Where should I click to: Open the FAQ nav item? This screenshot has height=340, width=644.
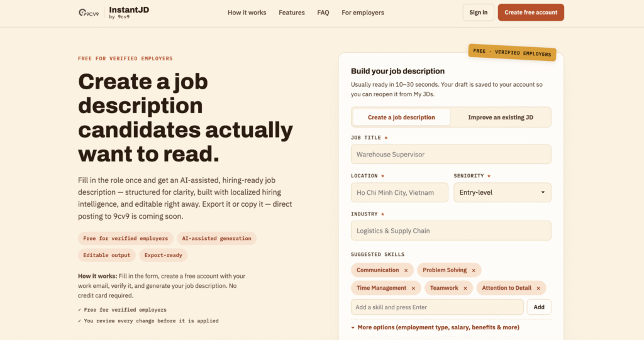(x=323, y=13)
